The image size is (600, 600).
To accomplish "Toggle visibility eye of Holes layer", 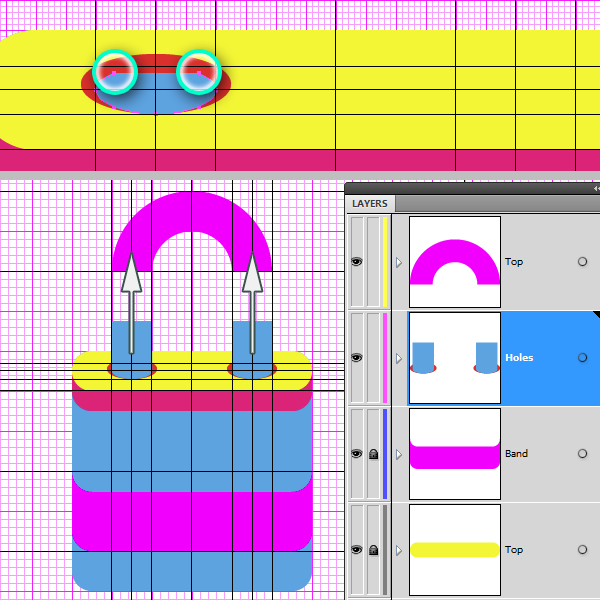I will [x=357, y=358].
